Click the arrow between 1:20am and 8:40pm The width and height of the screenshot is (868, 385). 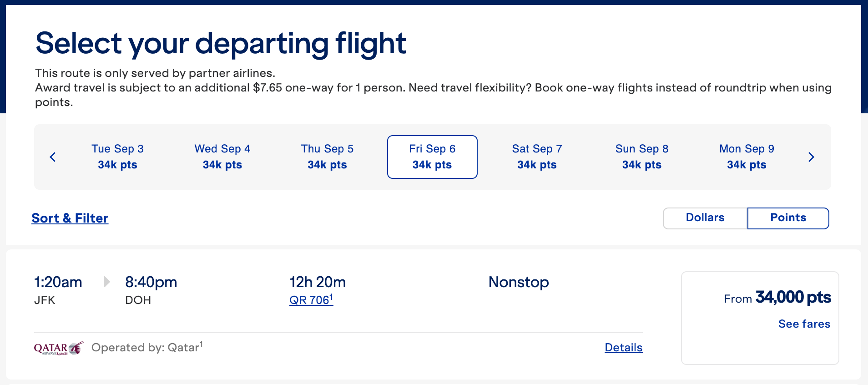[x=106, y=282]
